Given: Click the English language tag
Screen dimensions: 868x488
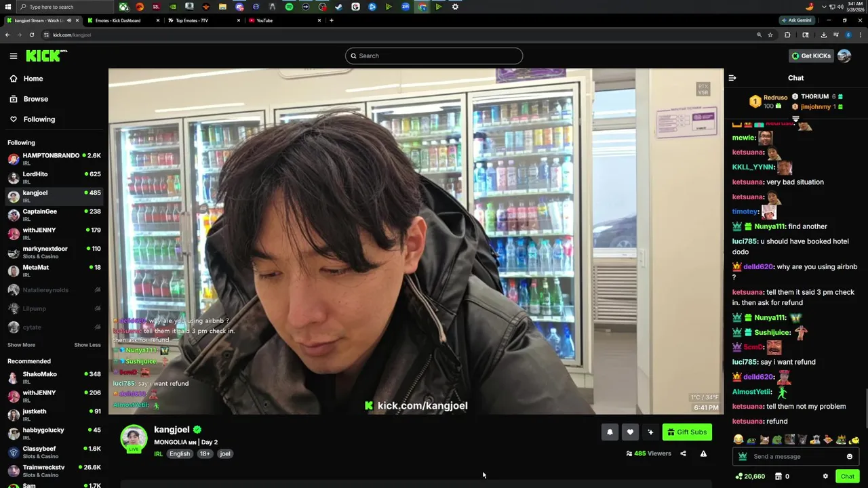Looking at the screenshot, I should (180, 454).
